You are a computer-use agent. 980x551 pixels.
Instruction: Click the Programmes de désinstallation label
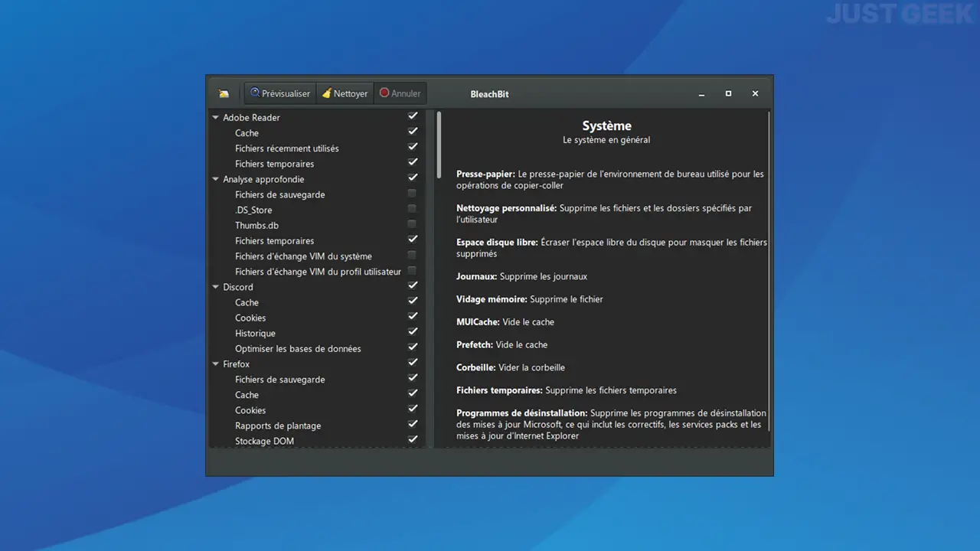[x=522, y=413]
